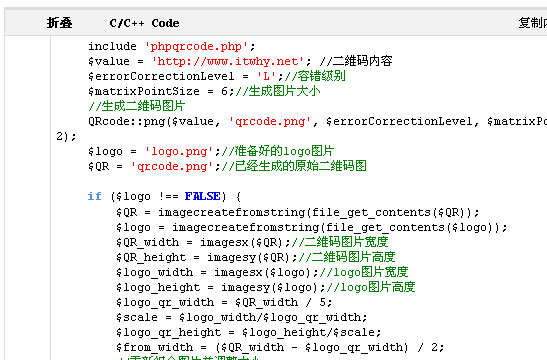Click the 'phpqrcode.php' include string
This screenshot has width=547, height=360.
pyautogui.click(x=196, y=47)
